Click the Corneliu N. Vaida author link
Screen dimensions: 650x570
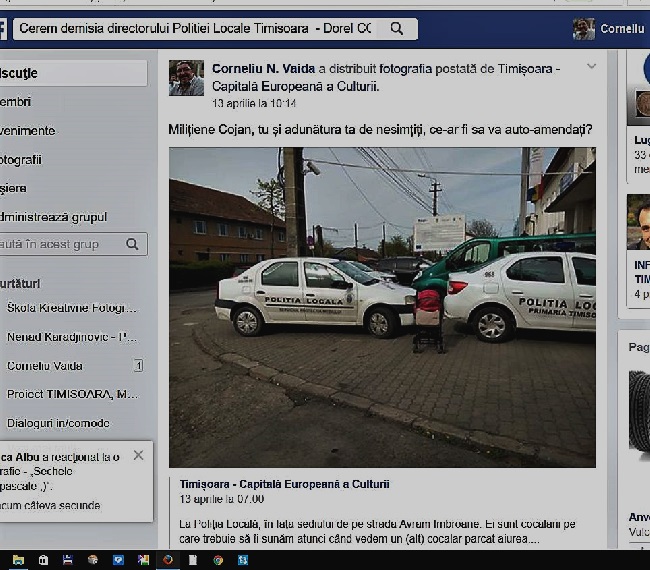click(263, 69)
